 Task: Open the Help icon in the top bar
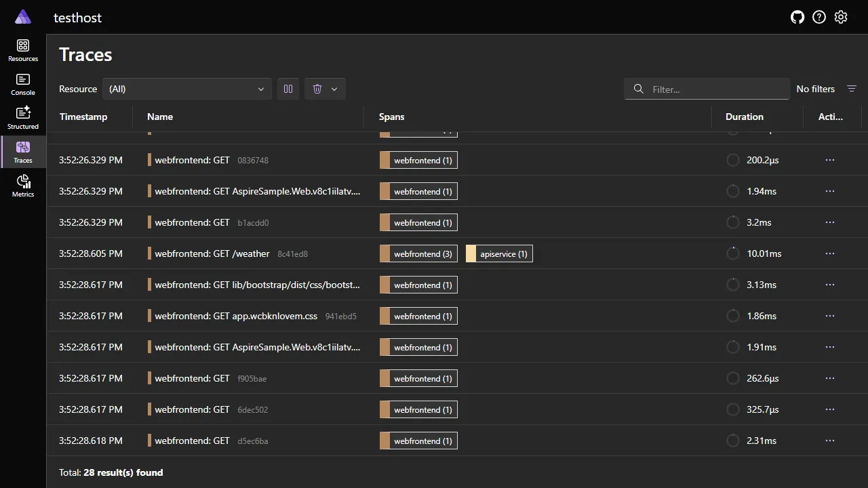[818, 17]
